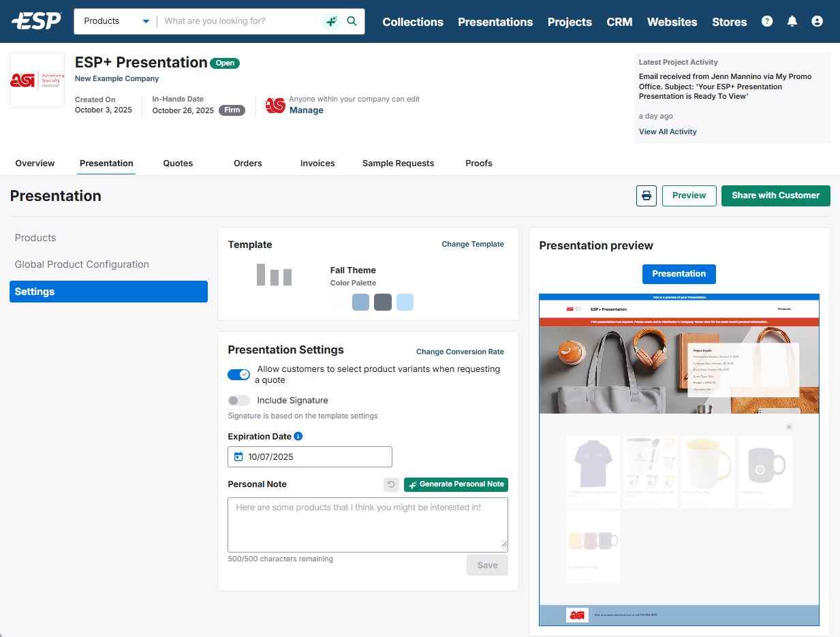Switch to the Quotes tab
This screenshot has width=840, height=637.
coord(178,164)
